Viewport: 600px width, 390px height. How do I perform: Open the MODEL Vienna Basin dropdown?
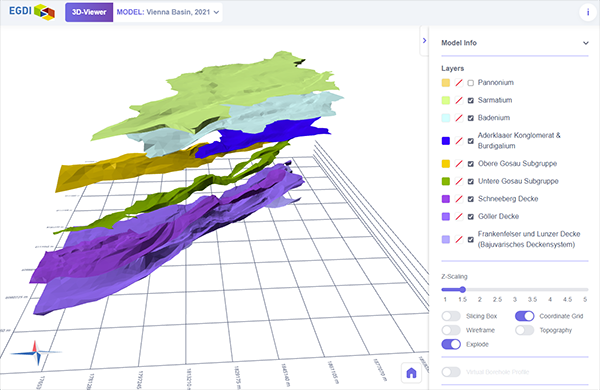pos(168,12)
